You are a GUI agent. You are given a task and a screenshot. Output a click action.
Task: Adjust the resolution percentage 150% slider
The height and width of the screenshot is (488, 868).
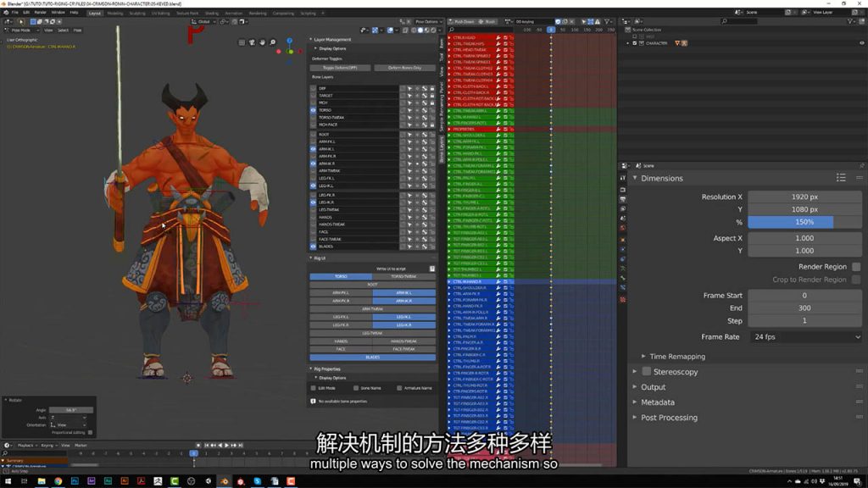(805, 222)
